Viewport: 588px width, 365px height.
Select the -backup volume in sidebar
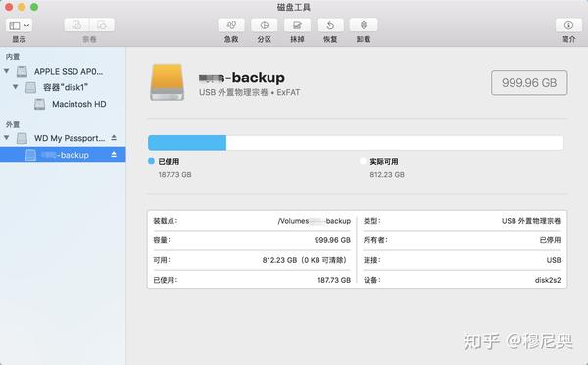tap(63, 155)
